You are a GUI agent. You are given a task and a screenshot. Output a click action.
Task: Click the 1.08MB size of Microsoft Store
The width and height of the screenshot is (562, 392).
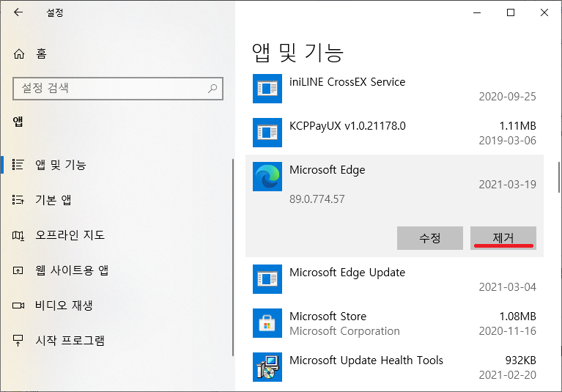[517, 317]
